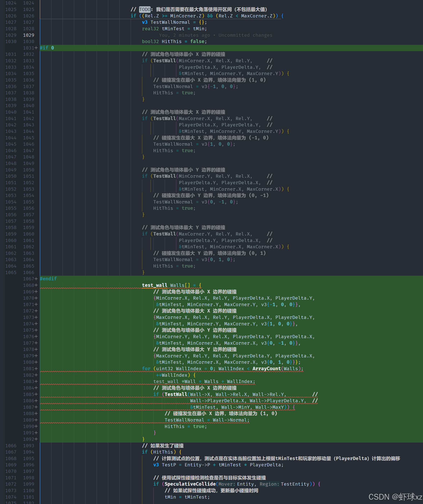Screen dimensions: 423x504
Task: Click array entry ending 'v3{1, 0, 0}},'
Action: click(227, 324)
